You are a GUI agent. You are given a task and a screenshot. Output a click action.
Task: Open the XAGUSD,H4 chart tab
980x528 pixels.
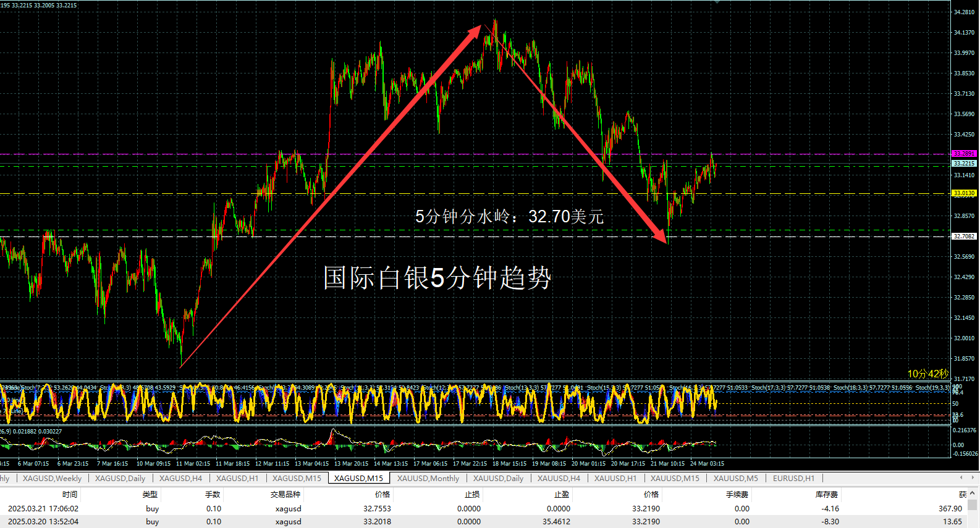coord(180,479)
